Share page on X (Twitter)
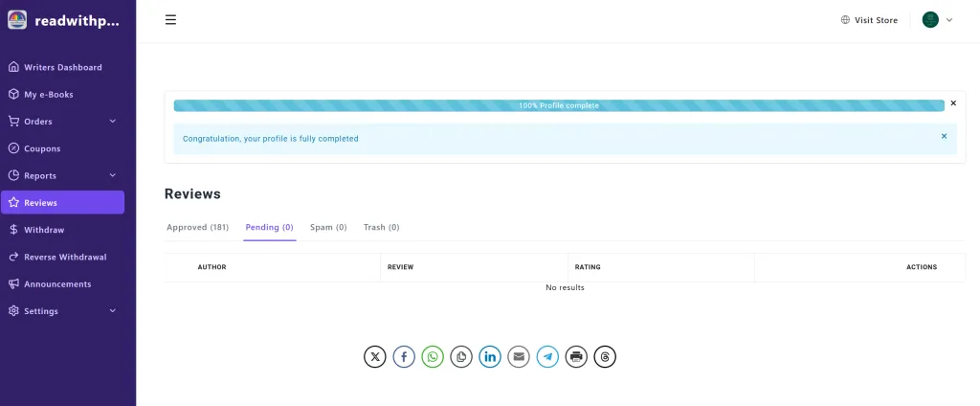Screen dimensions: 980x406 click(375, 357)
